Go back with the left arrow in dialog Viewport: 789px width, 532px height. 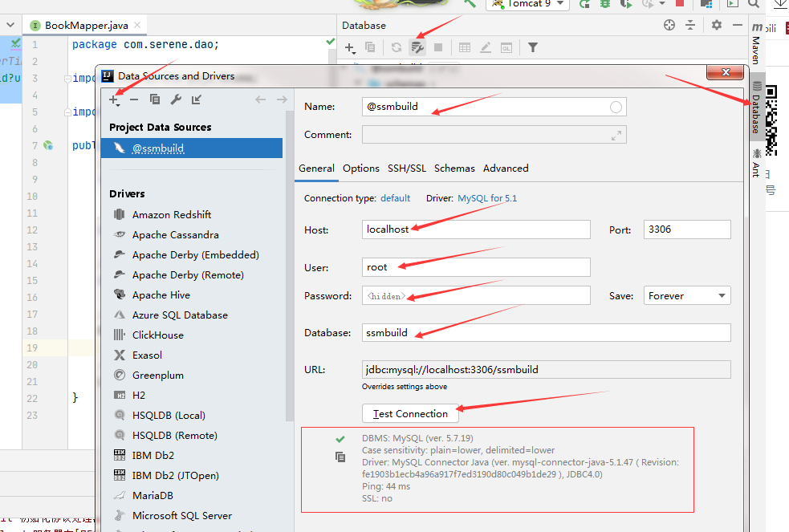click(x=260, y=99)
